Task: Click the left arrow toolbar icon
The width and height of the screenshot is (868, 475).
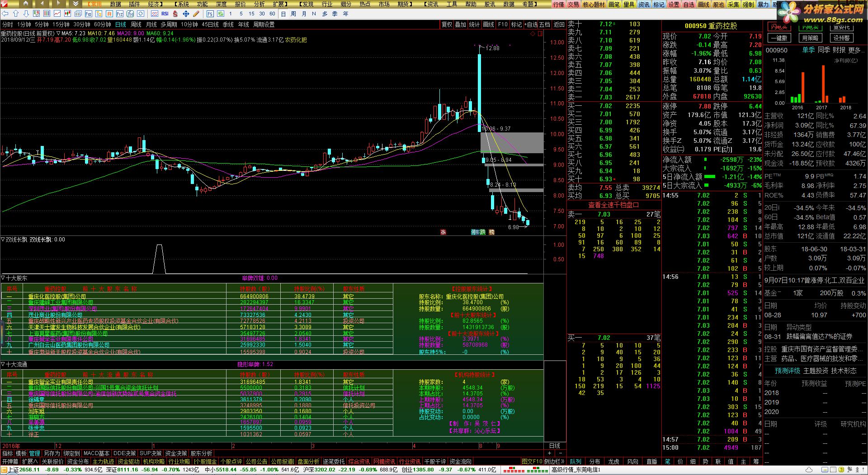Action: (x=5, y=14)
